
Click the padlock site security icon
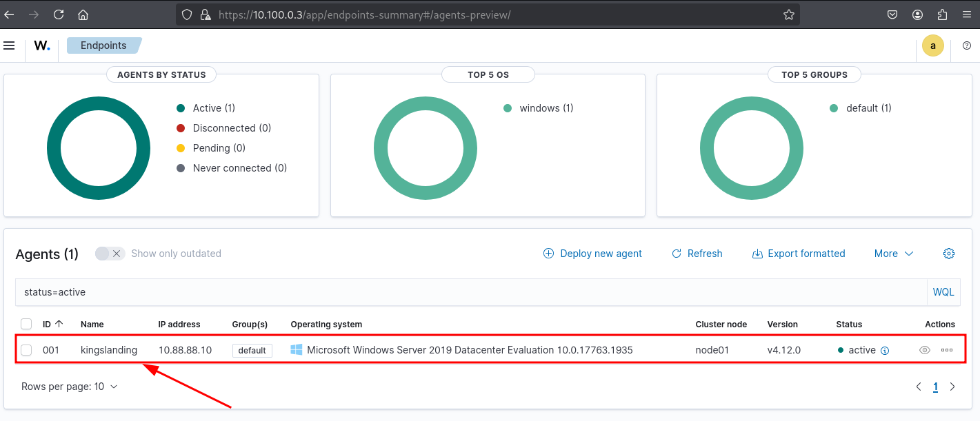coord(204,14)
